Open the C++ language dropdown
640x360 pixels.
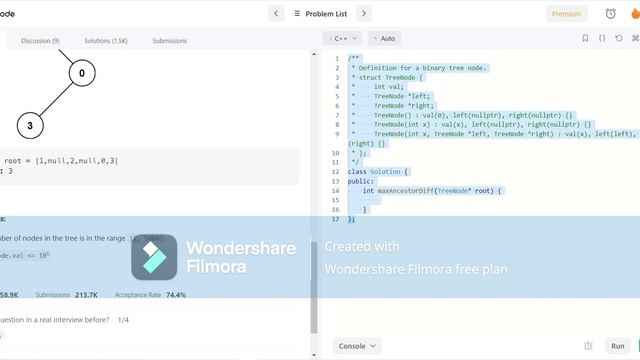tap(342, 38)
